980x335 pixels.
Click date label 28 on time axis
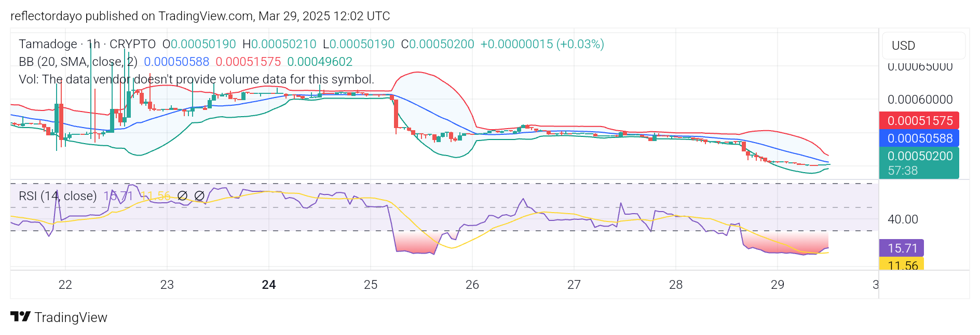(676, 285)
